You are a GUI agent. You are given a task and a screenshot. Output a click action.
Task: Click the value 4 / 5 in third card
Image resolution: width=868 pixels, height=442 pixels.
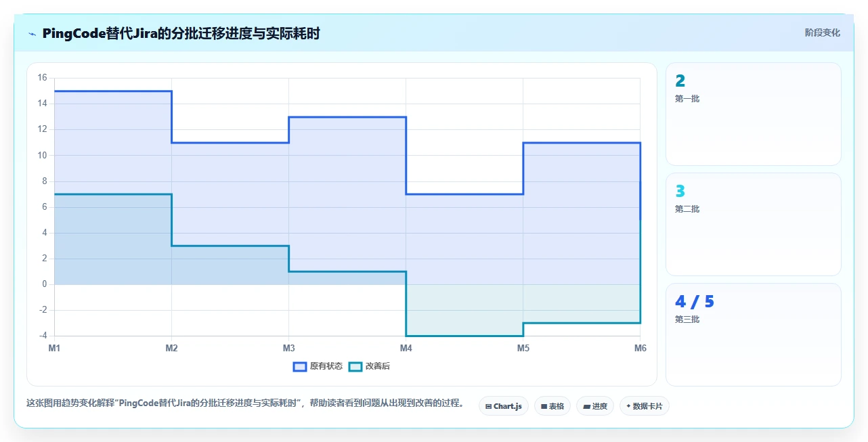point(695,302)
